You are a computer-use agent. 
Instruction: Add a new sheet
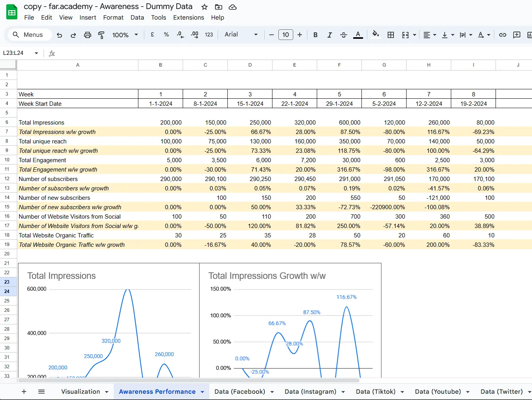click(24, 391)
